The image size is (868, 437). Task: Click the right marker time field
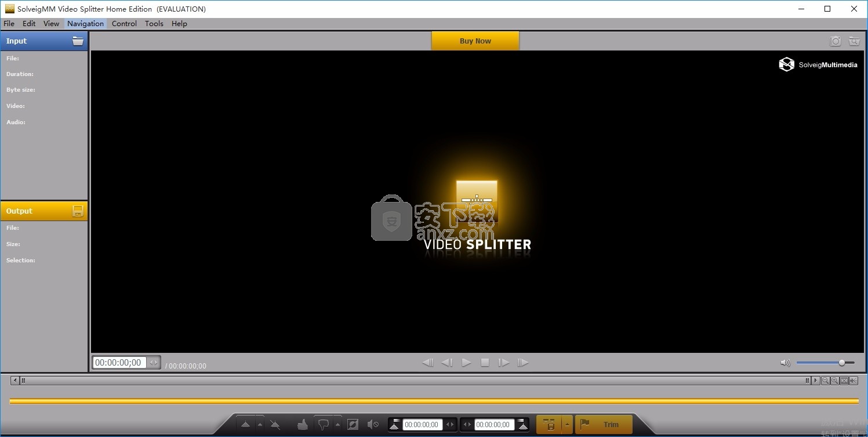pos(495,425)
